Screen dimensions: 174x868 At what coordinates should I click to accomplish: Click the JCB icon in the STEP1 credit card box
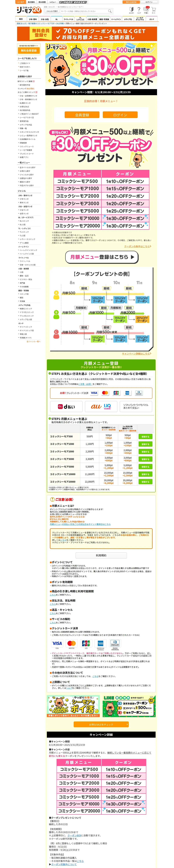116,393
